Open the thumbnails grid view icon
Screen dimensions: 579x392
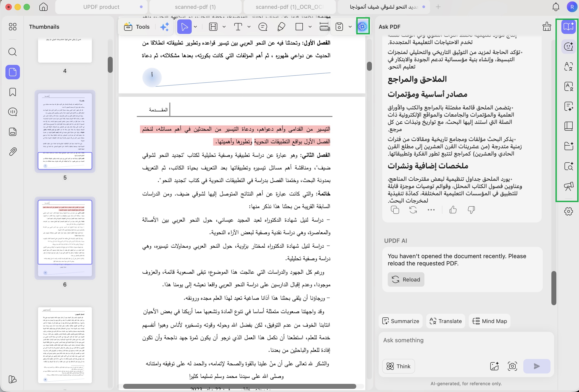[13, 27]
